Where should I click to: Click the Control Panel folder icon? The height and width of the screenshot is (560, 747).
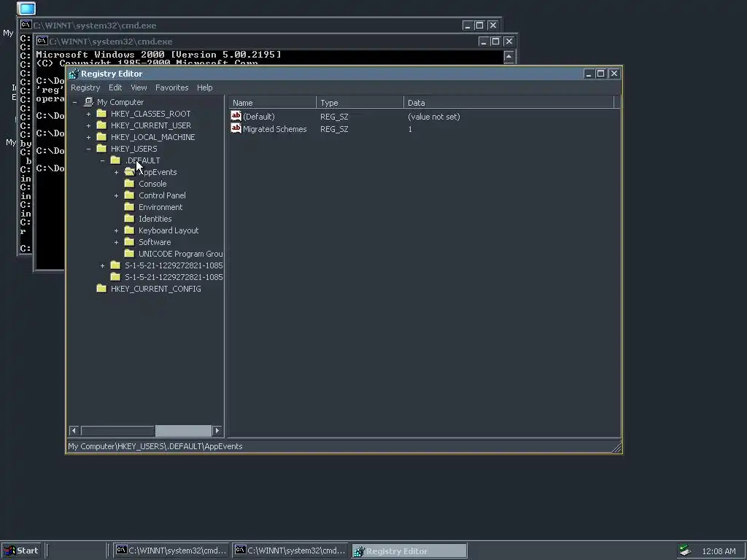(x=129, y=195)
